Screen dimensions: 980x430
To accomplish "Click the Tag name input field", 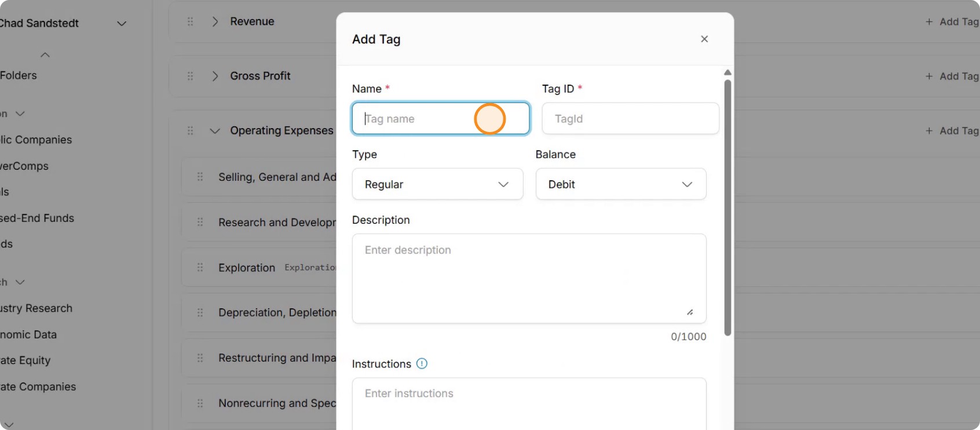I will pos(441,119).
